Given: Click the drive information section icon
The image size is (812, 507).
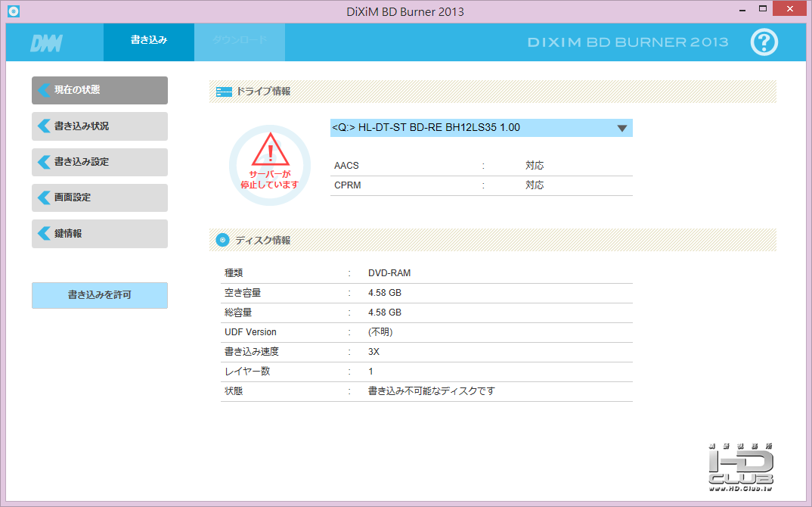Looking at the screenshot, I should point(224,92).
